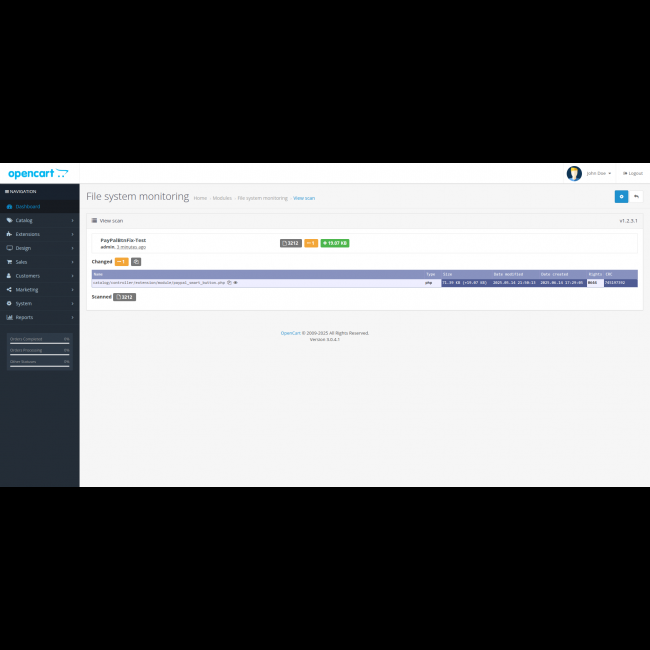Toggle the Scanned 3212 badge
650x650 pixels.
coord(125,297)
